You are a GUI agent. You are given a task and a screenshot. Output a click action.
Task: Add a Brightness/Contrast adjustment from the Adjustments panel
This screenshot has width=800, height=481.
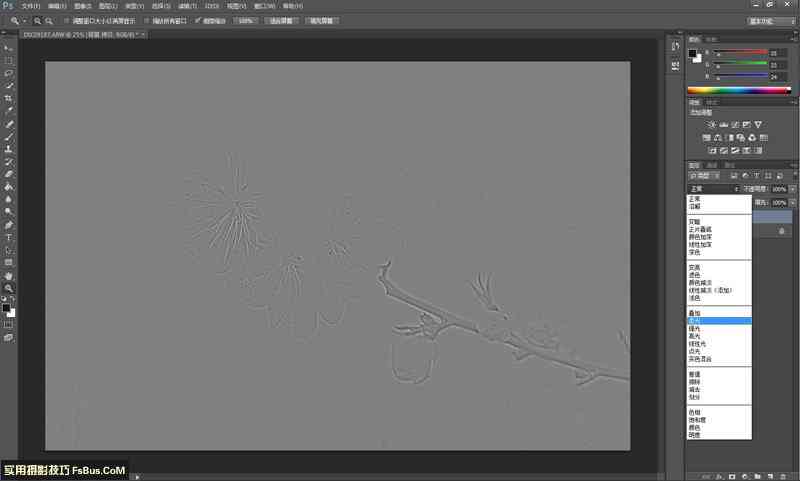[x=697, y=124]
